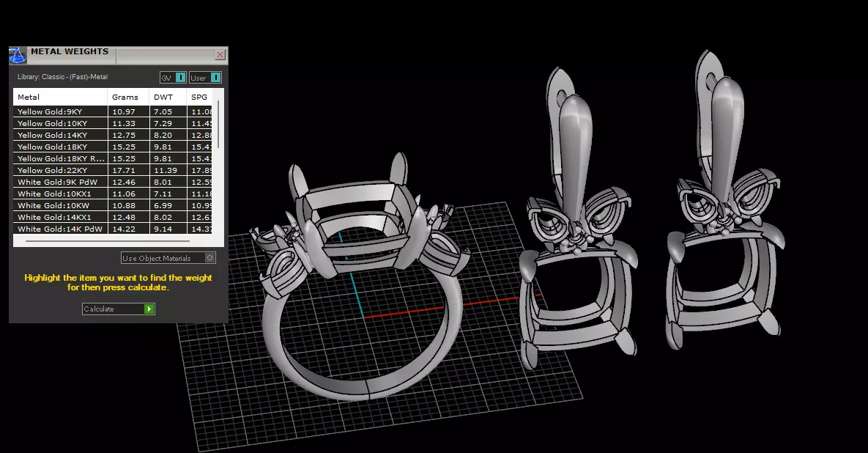Click the 12.75 grams value
868x453 pixels.
point(124,135)
